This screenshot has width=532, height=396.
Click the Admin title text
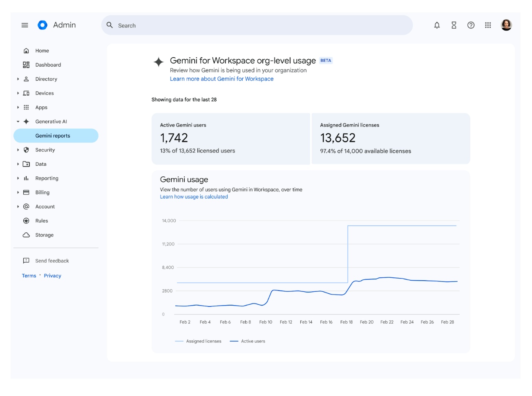coord(65,25)
